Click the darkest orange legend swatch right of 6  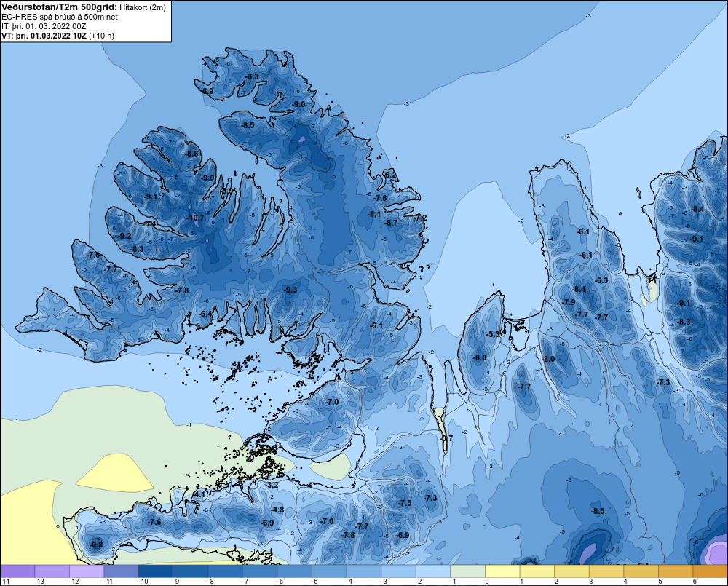coord(711,571)
